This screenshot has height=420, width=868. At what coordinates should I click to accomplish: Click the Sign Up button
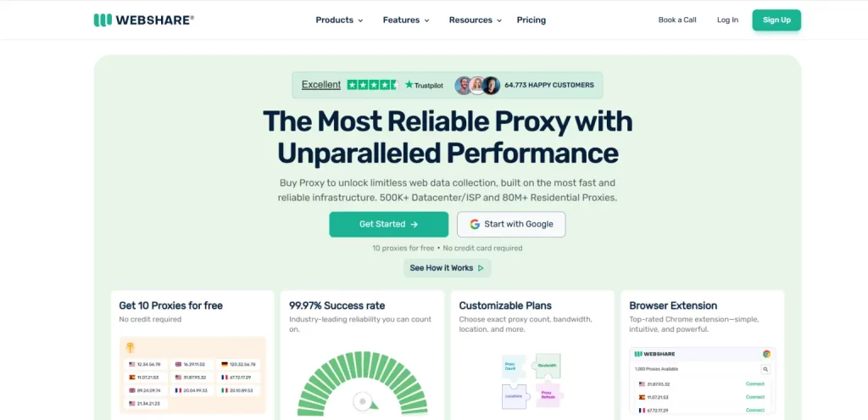776,20
